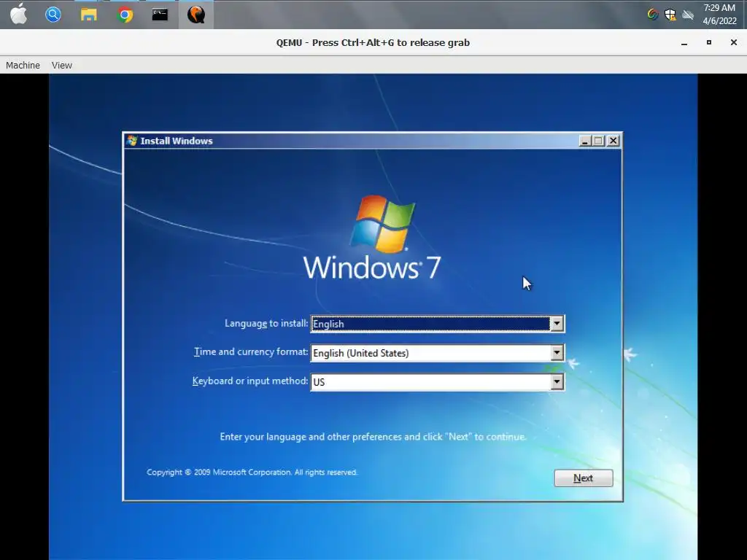Minimize the Install Windows dialog
The image size is (747, 560).
tap(585, 141)
